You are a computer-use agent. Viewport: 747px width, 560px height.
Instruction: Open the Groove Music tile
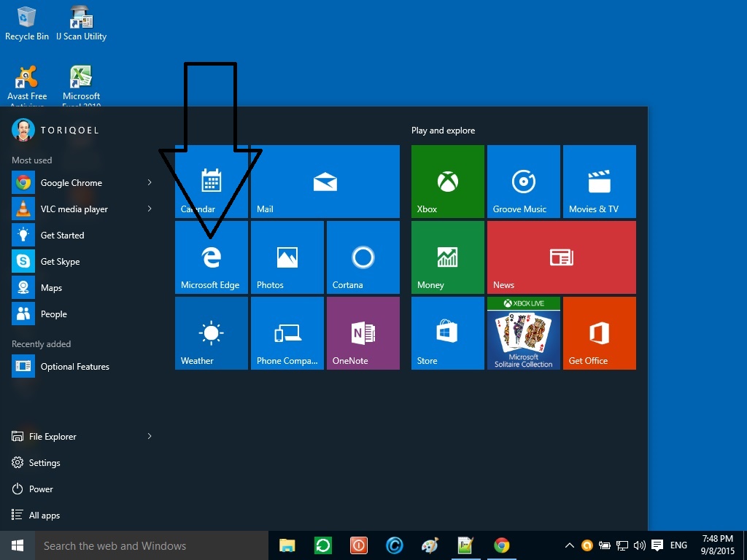[524, 182]
